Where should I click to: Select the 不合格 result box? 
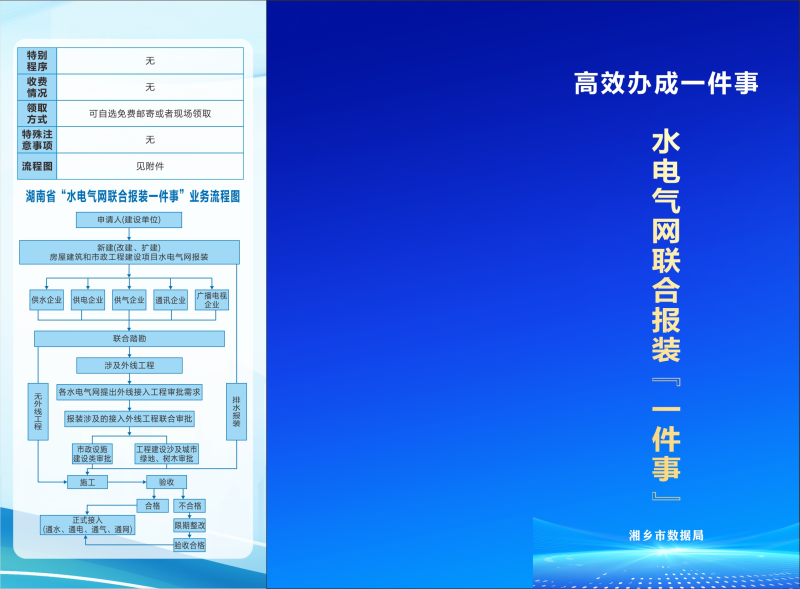(x=189, y=506)
